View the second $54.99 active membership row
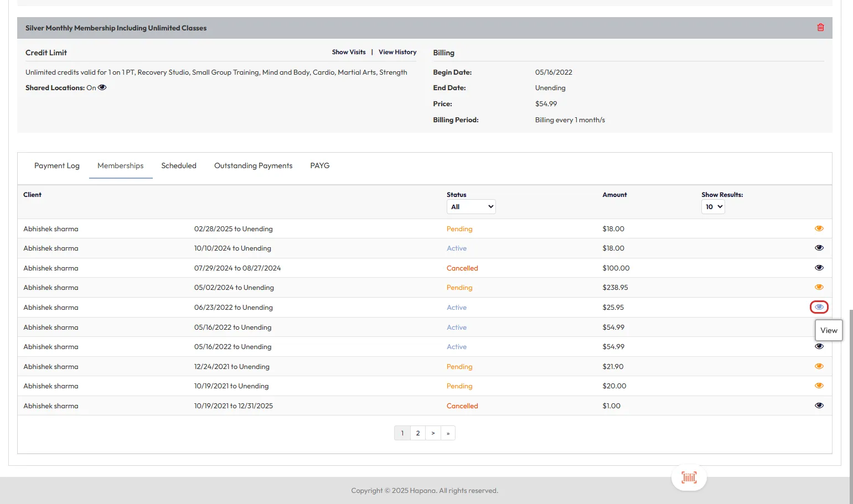Screen dimensions: 853x504 [x=819, y=347]
